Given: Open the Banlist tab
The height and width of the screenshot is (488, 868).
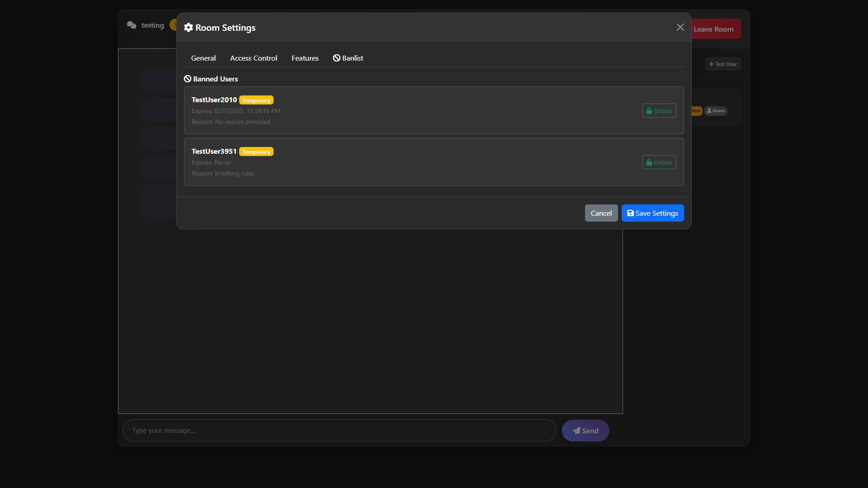Looking at the screenshot, I should [348, 58].
